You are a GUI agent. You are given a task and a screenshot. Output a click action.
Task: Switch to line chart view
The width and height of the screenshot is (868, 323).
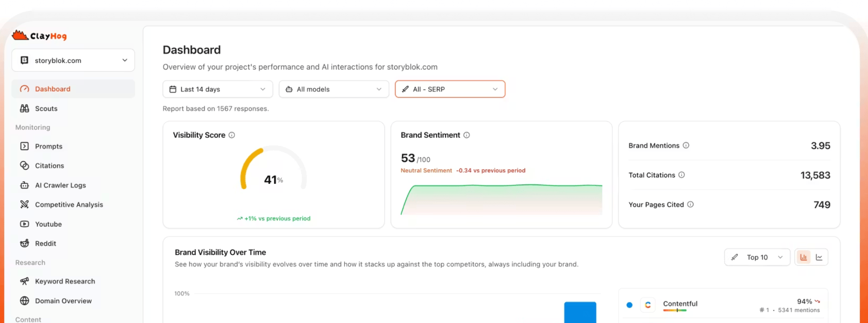click(819, 257)
